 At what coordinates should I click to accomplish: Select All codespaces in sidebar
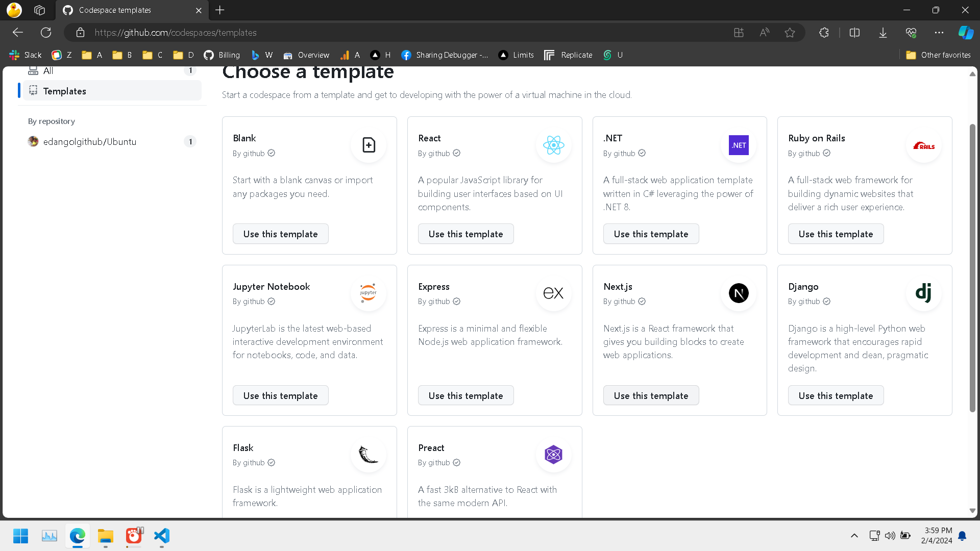(112, 71)
